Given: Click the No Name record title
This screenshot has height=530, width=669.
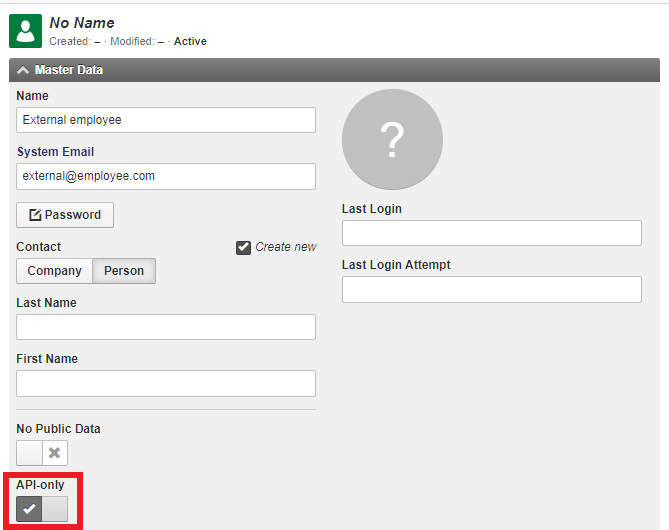Looking at the screenshot, I should tap(82, 22).
